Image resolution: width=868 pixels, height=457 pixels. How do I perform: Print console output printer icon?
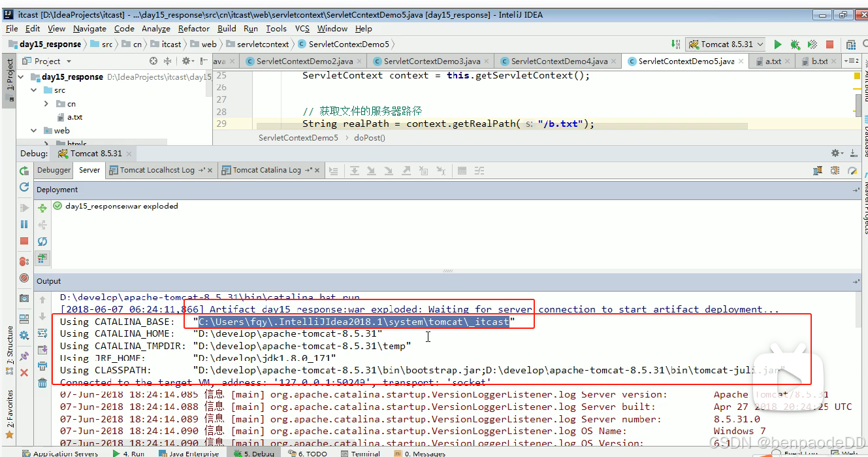click(x=42, y=366)
